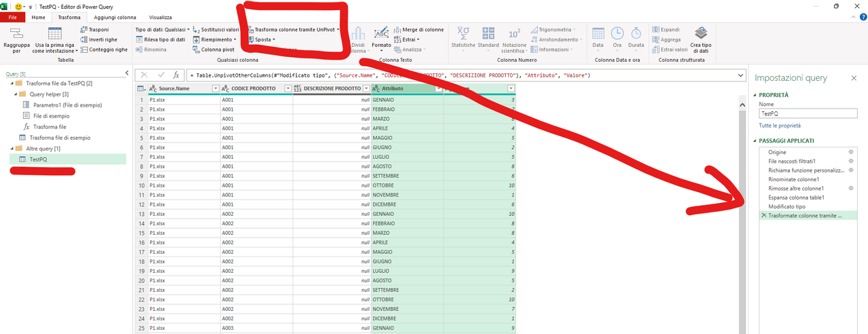
Task: Open the File tab
Action: 13,17
